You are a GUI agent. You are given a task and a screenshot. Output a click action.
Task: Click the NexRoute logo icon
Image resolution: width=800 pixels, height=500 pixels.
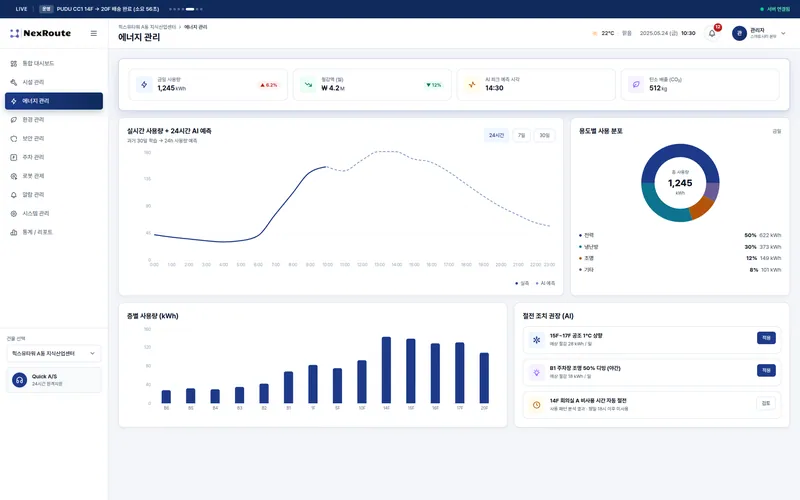pyautogui.click(x=15, y=33)
